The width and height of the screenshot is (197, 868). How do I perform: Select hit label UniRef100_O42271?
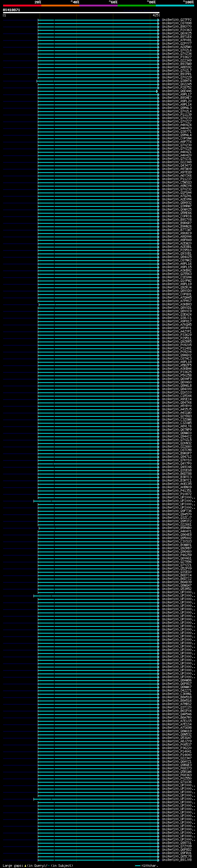pyautogui.click(x=177, y=690)
